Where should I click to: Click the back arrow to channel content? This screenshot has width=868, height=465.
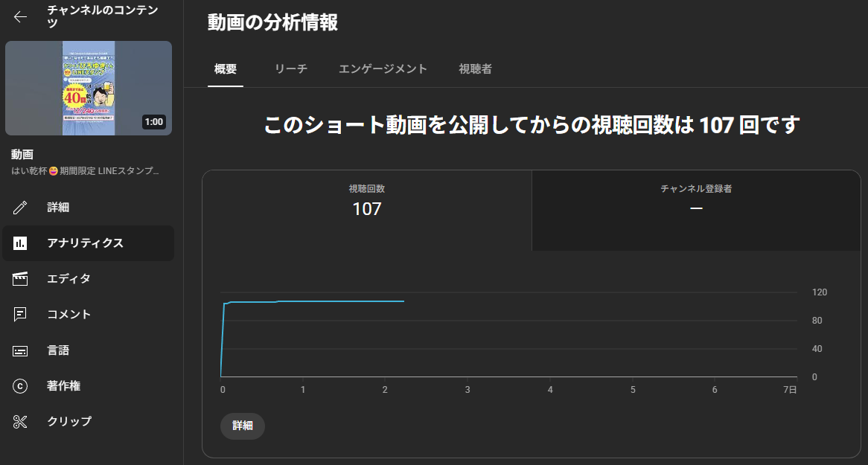(x=20, y=17)
